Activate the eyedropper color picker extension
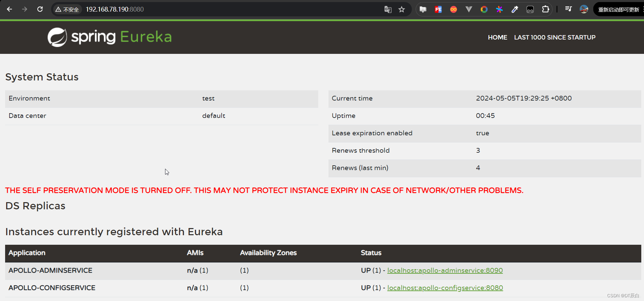The image size is (644, 301). click(x=515, y=10)
